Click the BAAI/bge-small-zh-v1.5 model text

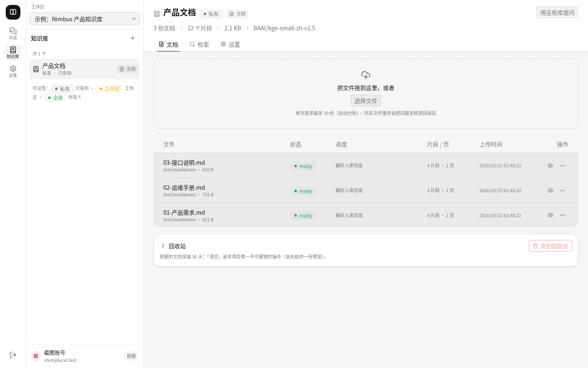284,28
